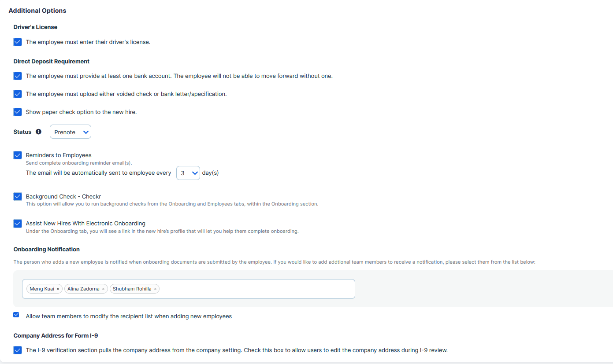Click the notification recipients input field
Viewport: 613px width, 364px height.
click(189, 289)
